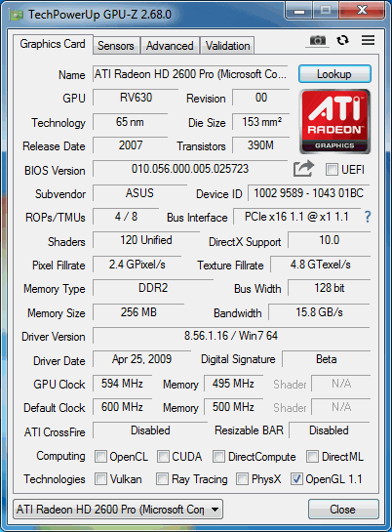392x532 pixels.
Task: Toggle the OpenCL checkbox
Action: click(x=100, y=456)
